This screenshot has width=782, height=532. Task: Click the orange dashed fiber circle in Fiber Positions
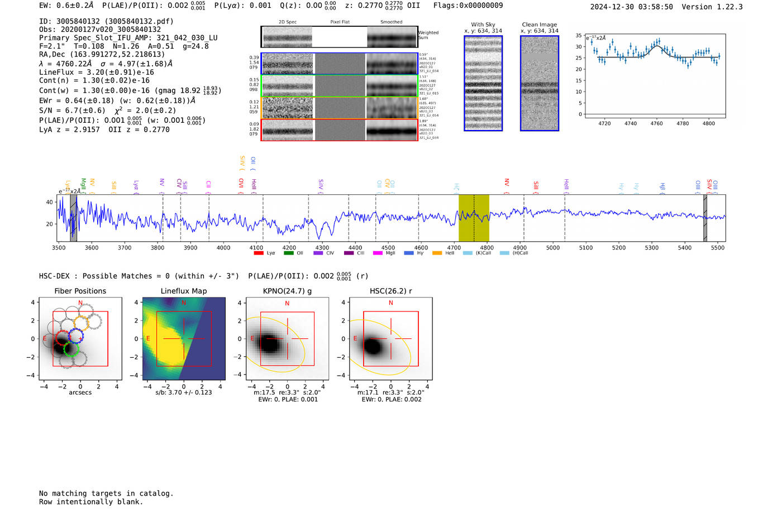(82, 323)
